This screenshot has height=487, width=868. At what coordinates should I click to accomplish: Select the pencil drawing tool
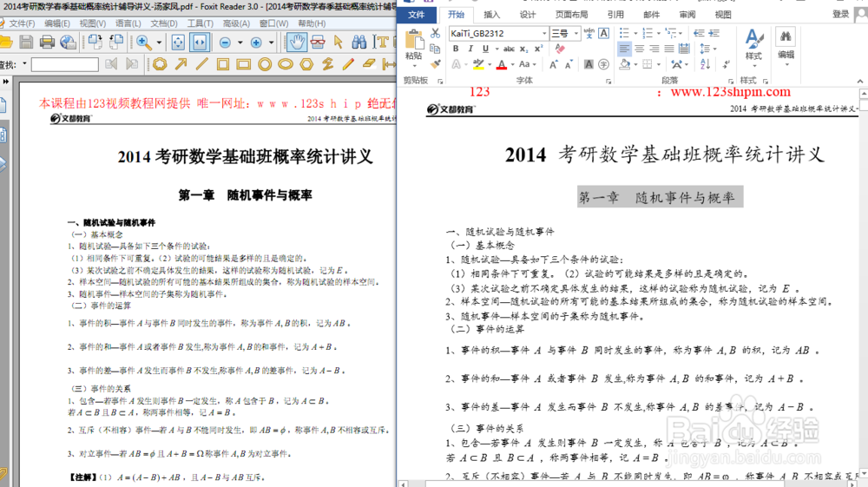(x=348, y=64)
